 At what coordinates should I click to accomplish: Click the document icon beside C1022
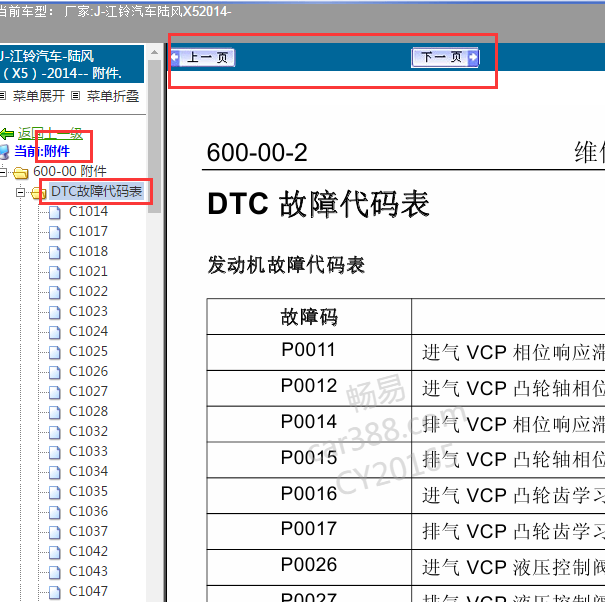click(54, 293)
